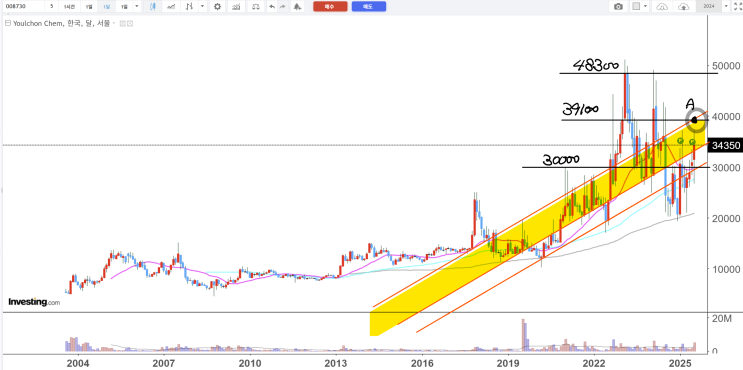
Task: Collapse the Youlchon Chem legend box
Action: pos(7,23)
